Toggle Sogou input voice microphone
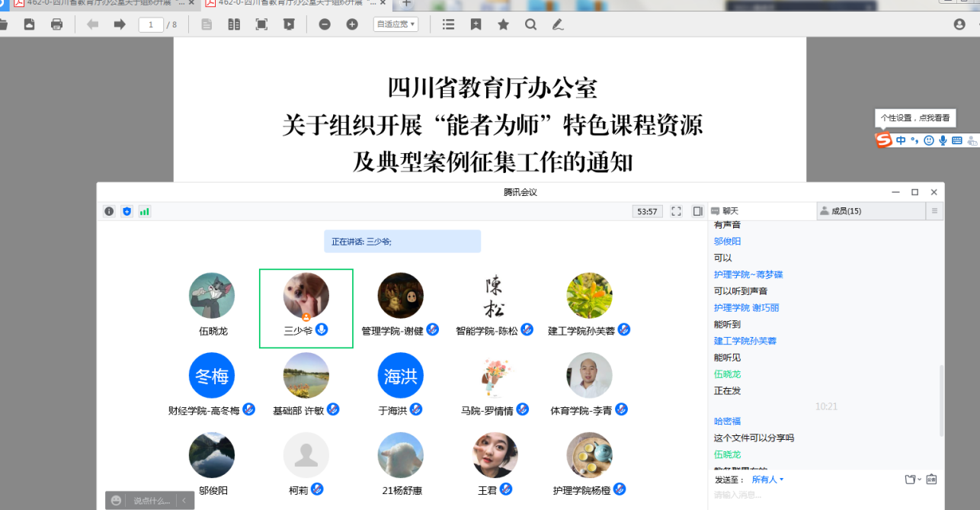Viewport: 980px width, 510px height. (943, 140)
